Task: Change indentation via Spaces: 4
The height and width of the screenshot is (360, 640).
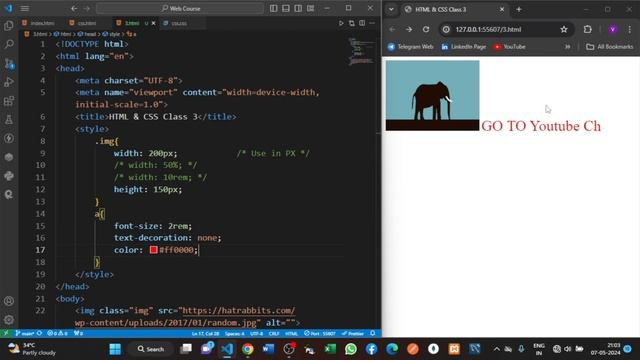Action: click(x=235, y=333)
